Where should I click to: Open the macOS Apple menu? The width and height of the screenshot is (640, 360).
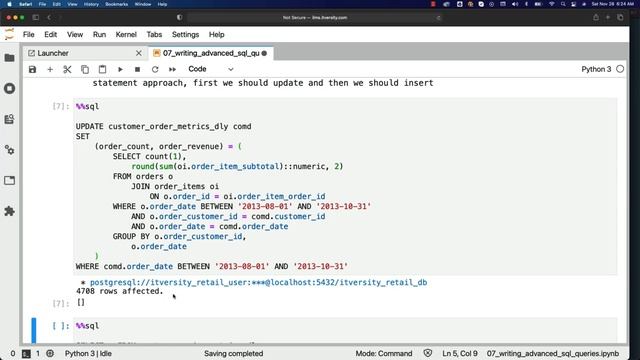[x=9, y=4]
